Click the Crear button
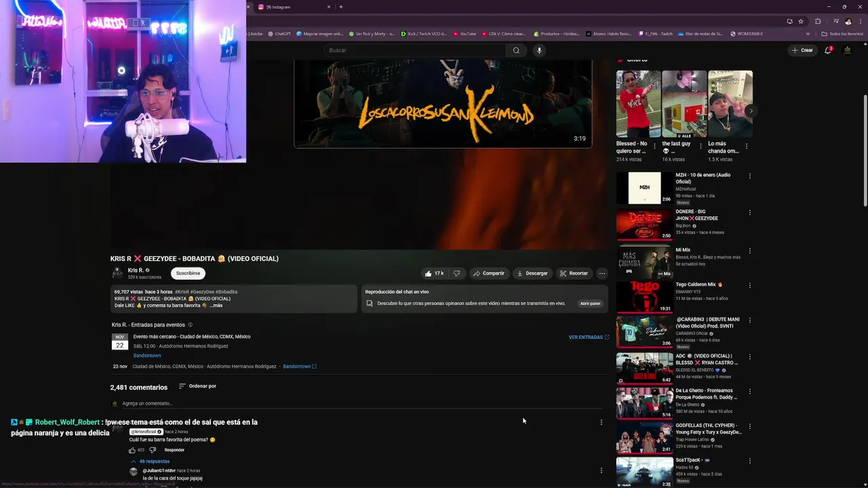This screenshot has height=488, width=868. [x=802, y=50]
